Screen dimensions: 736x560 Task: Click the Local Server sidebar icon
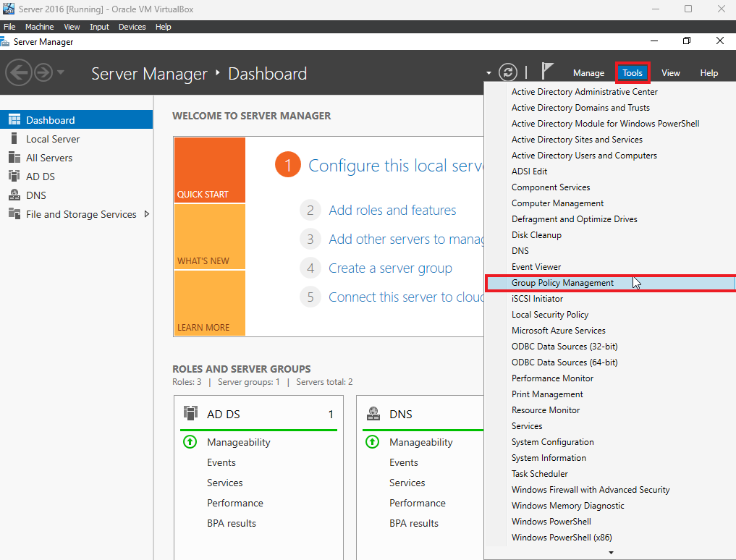(x=14, y=138)
